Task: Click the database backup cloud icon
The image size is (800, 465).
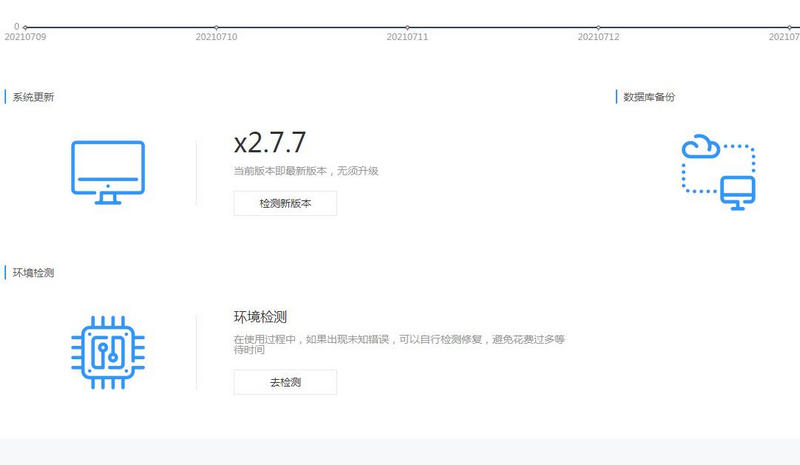Action: (x=718, y=172)
